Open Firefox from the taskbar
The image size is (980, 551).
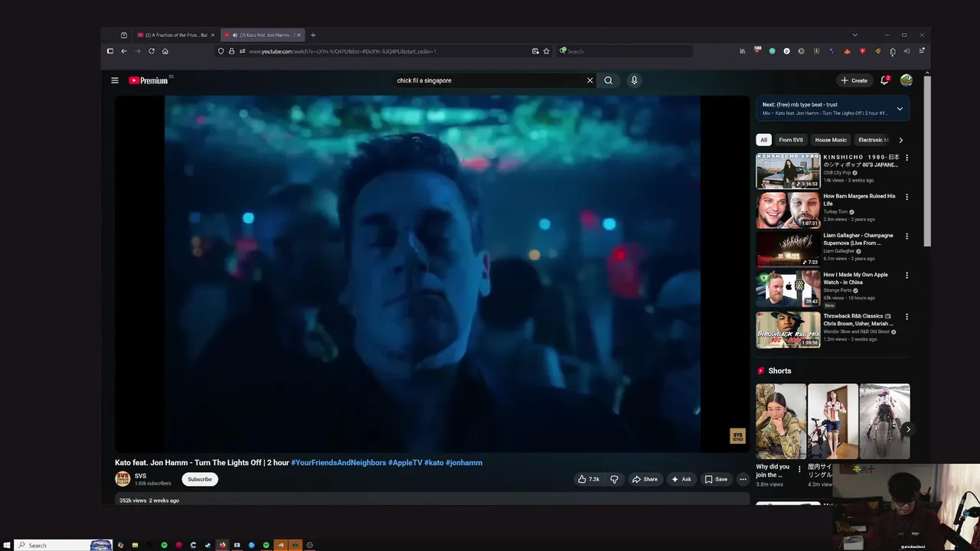[222, 545]
